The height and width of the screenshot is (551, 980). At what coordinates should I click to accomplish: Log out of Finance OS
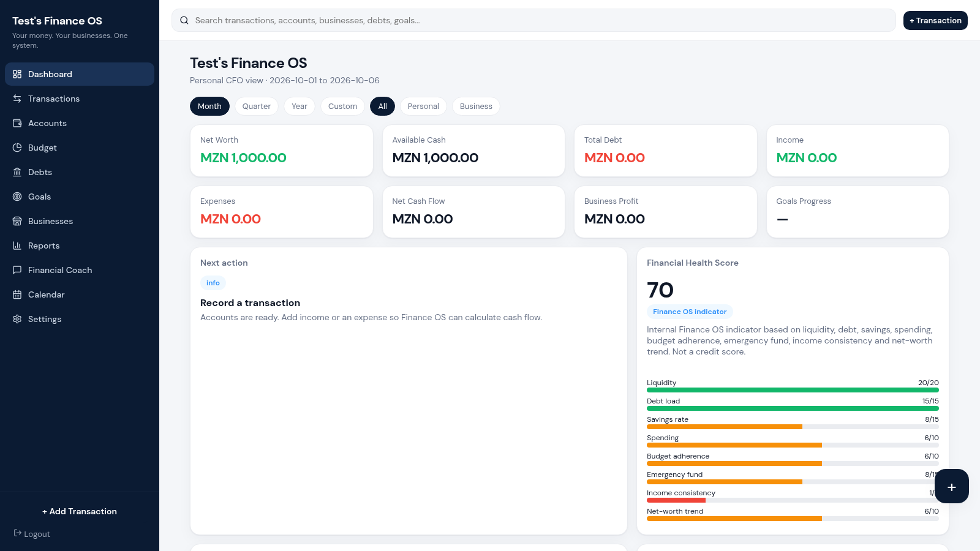tap(32, 534)
